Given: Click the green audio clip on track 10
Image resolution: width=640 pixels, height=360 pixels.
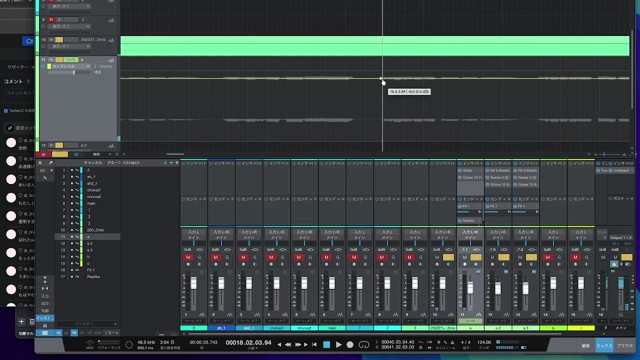Looking at the screenshot, I should 375,46.
